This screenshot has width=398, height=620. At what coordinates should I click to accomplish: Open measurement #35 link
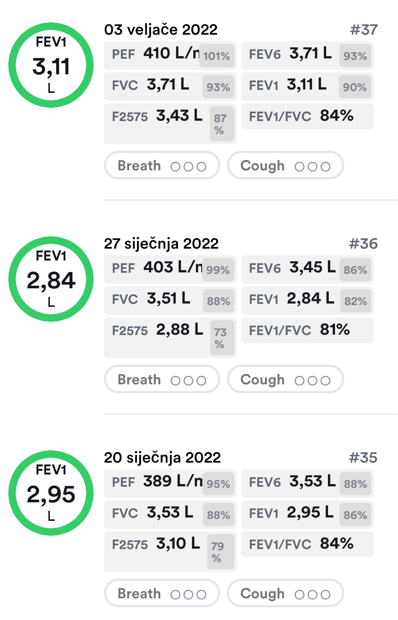364,457
